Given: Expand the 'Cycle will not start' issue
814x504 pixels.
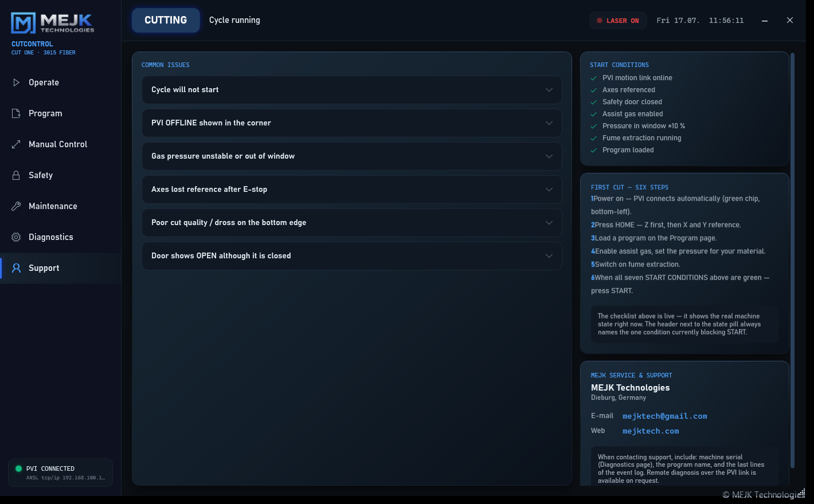Looking at the screenshot, I should [x=352, y=90].
